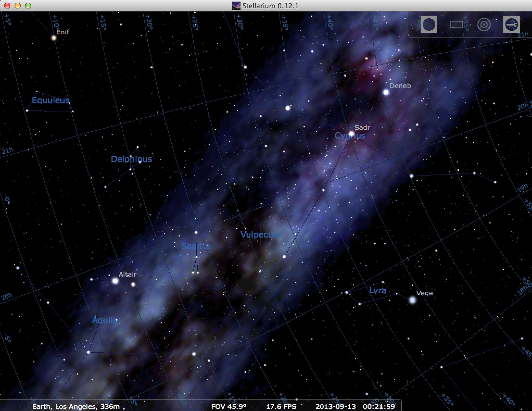This screenshot has height=411, width=532.
Task: Open the Oculars plugin configuration wrench
Action: point(511,24)
